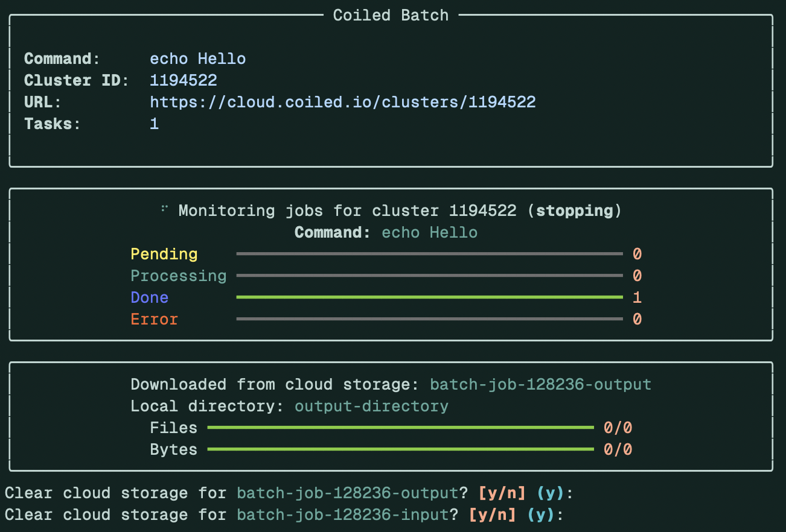The width and height of the screenshot is (786, 532).
Task: Click the output-directory local path
Action: pos(371,406)
